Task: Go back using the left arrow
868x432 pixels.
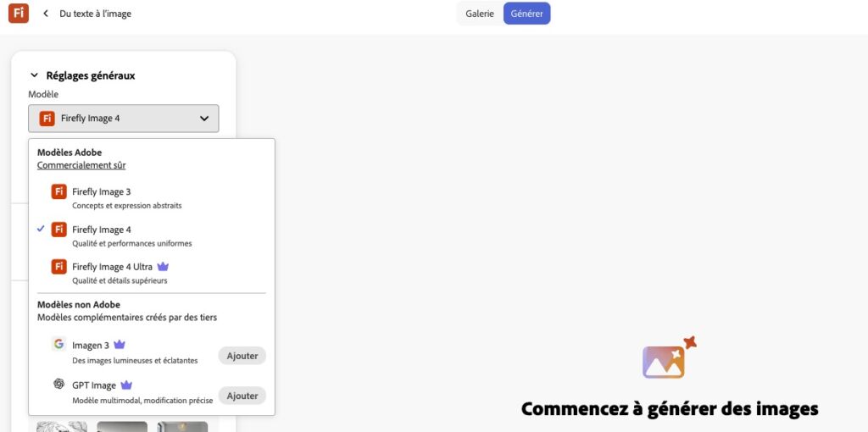Action: (x=46, y=14)
